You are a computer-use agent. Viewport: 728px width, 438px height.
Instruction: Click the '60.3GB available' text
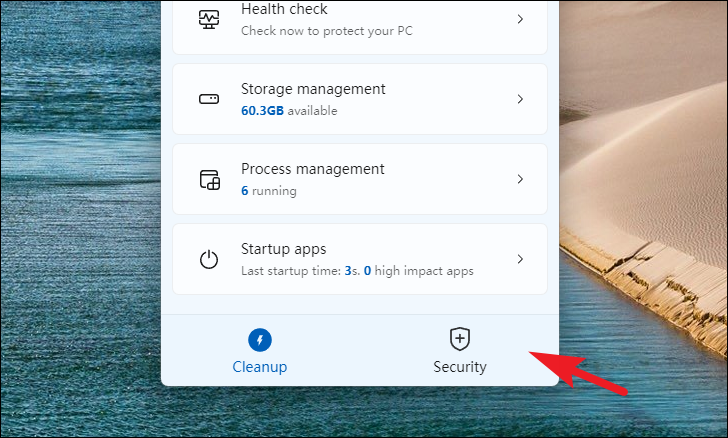tap(289, 111)
